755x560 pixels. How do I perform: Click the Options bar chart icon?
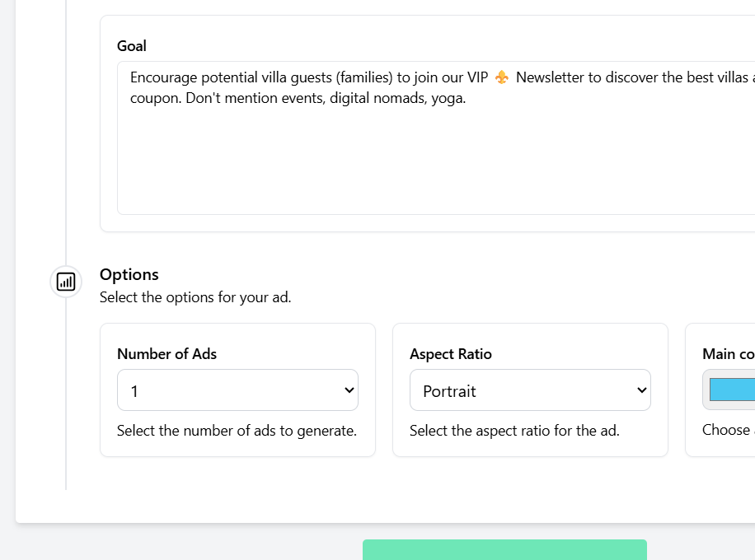[x=66, y=282]
